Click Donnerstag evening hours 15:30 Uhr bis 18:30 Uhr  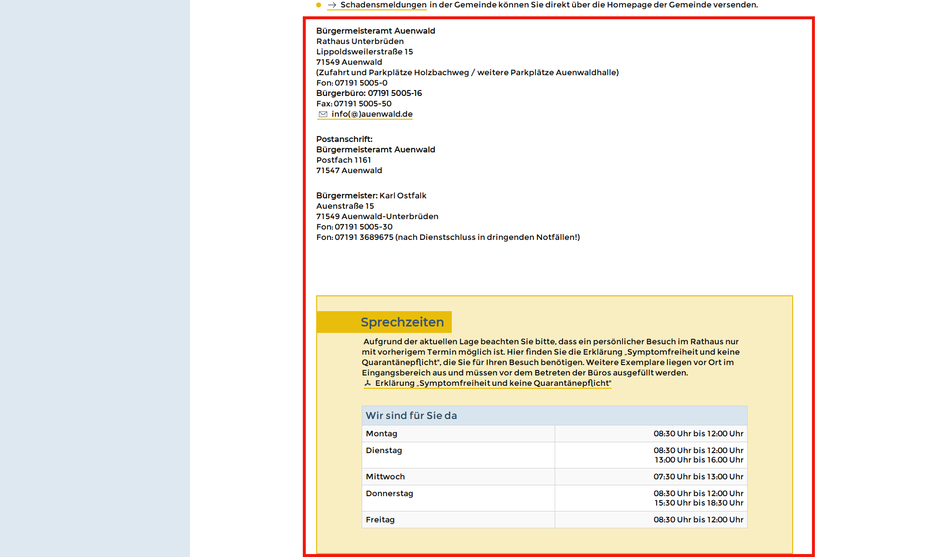pyautogui.click(x=698, y=503)
